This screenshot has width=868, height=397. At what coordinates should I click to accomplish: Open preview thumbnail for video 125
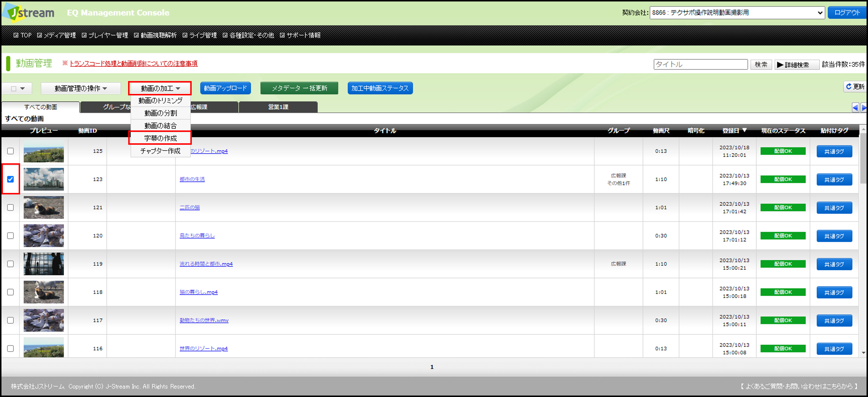coord(43,151)
